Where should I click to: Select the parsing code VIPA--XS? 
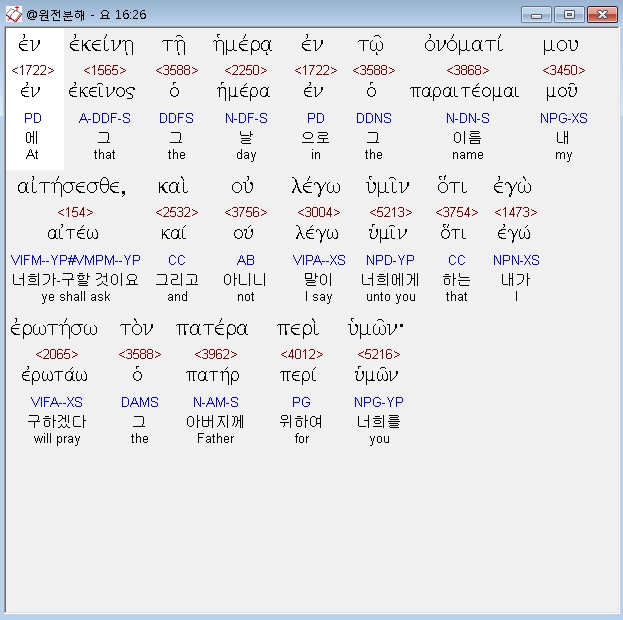[319, 260]
